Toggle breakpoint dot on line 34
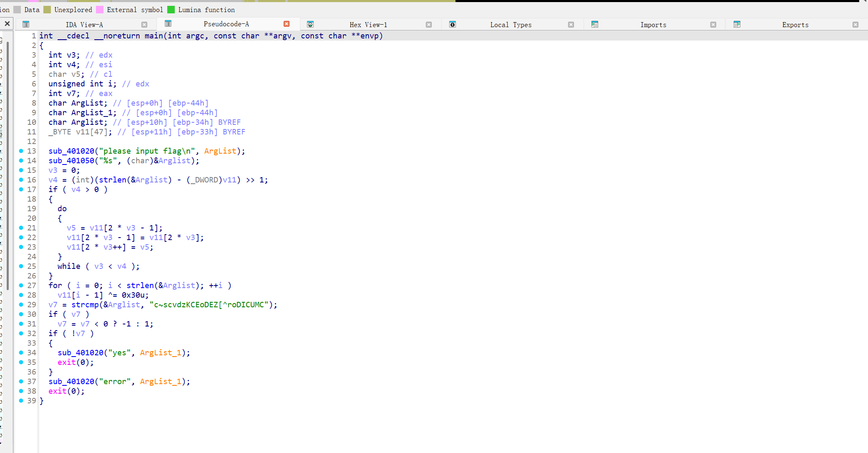The height and width of the screenshot is (453, 868). point(21,352)
